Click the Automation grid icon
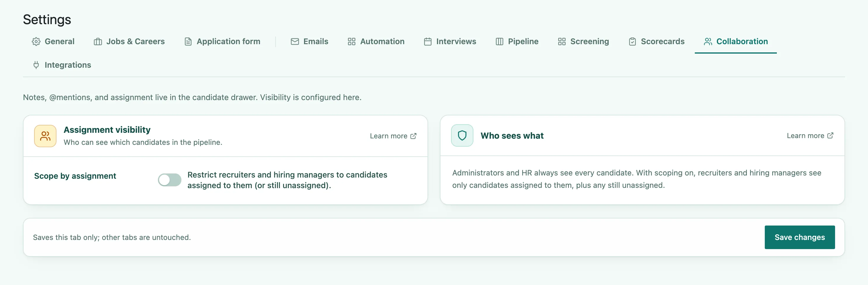868x285 pixels. tap(351, 42)
